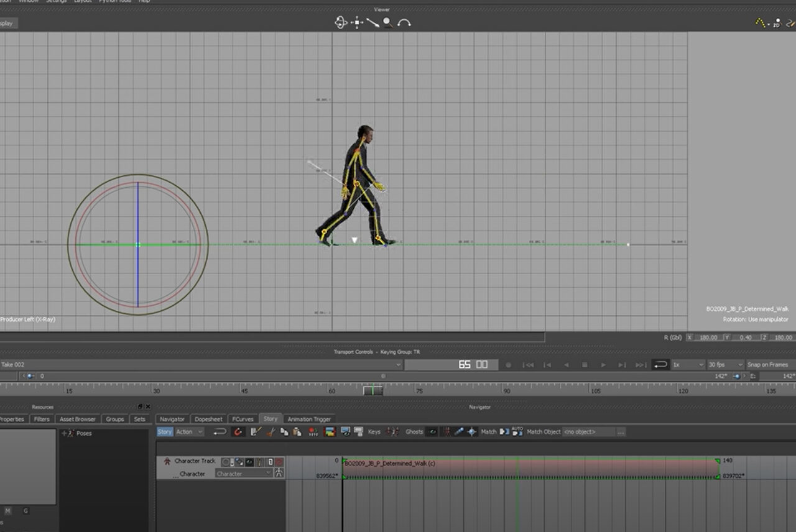Toggle the AUTO match icon

[517, 432]
